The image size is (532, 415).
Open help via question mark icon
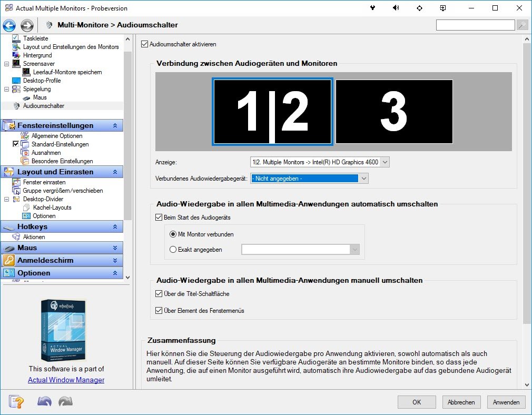click(16, 401)
